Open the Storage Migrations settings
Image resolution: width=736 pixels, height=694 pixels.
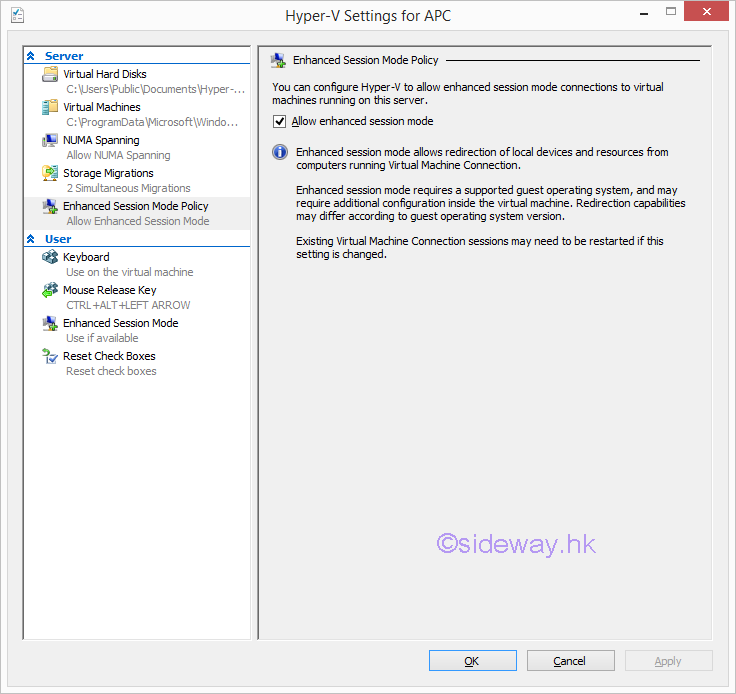pos(108,173)
